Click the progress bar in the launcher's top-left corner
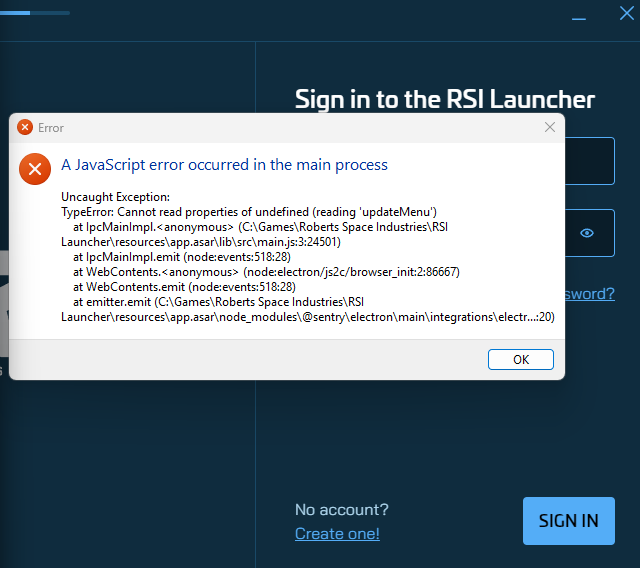 pyautogui.click(x=35, y=13)
